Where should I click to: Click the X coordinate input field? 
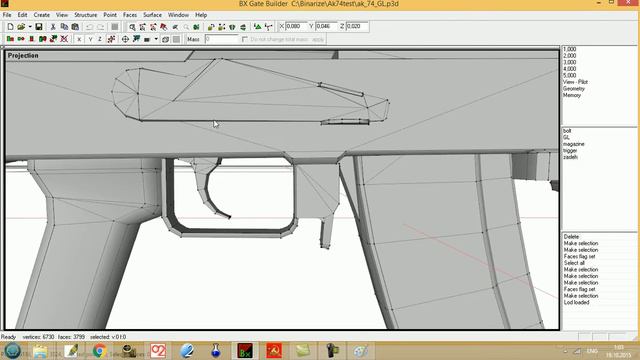[x=296, y=26]
